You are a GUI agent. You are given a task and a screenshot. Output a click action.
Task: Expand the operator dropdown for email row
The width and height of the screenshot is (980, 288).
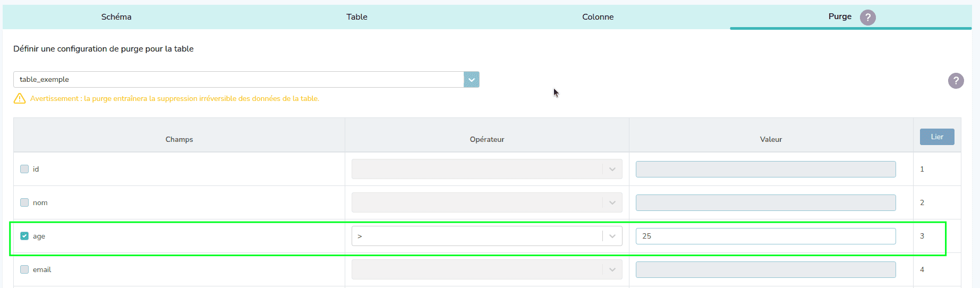[x=612, y=270]
